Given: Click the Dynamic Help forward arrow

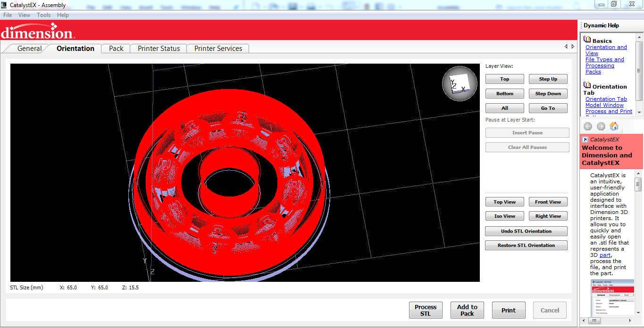Looking at the screenshot, I should [601, 126].
